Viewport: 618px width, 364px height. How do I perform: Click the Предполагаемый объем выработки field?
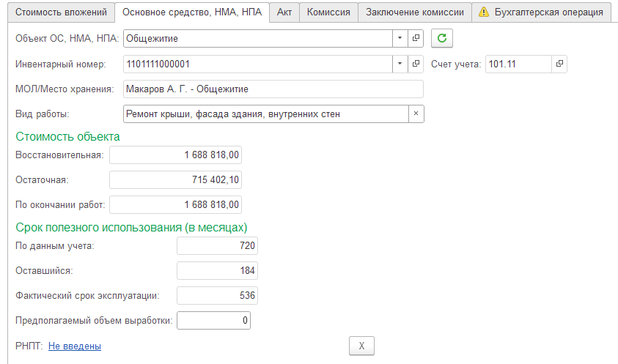point(213,320)
